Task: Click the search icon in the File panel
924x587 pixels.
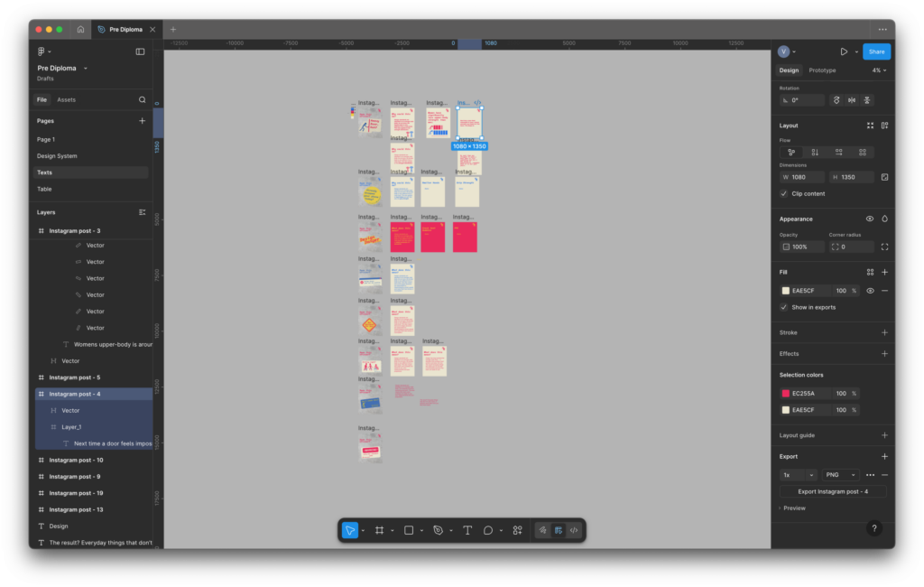Action: click(142, 99)
